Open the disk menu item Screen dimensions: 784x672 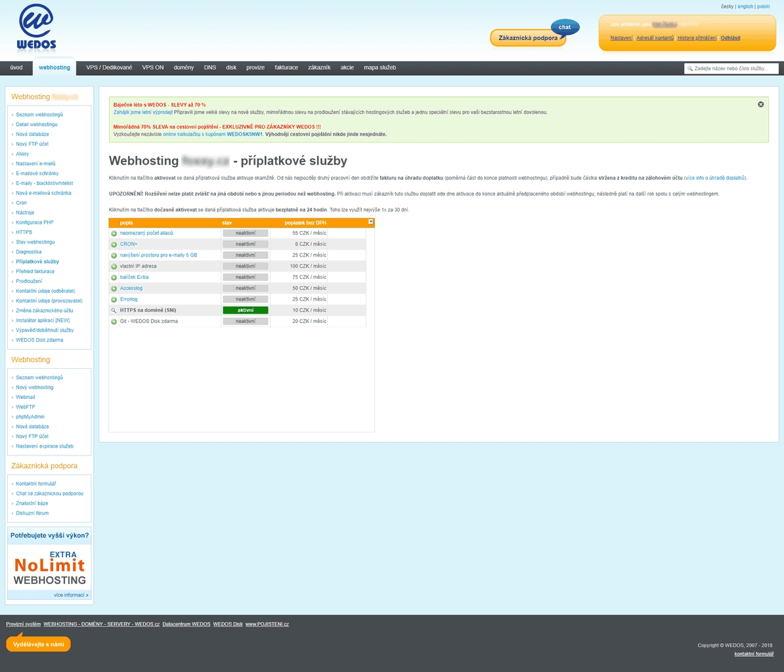(231, 68)
